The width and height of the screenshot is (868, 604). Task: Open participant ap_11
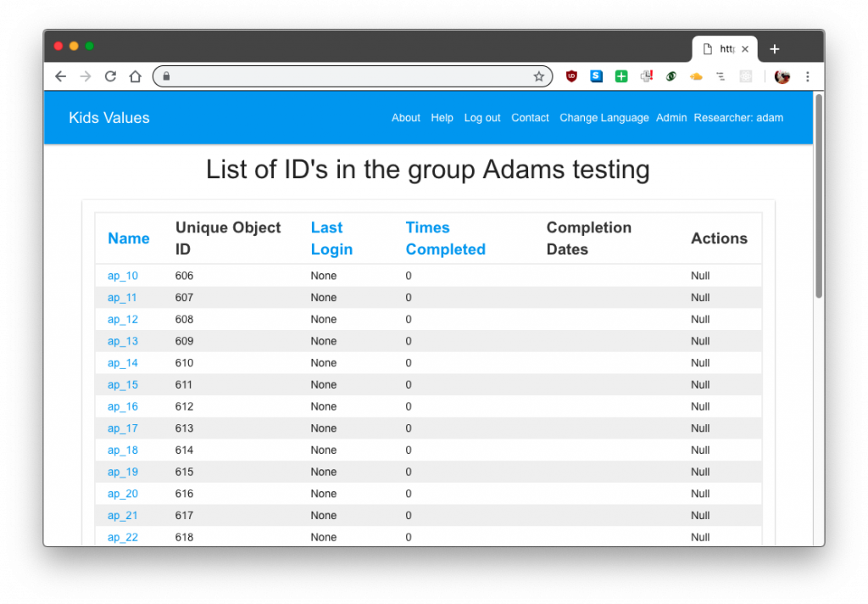pos(122,298)
